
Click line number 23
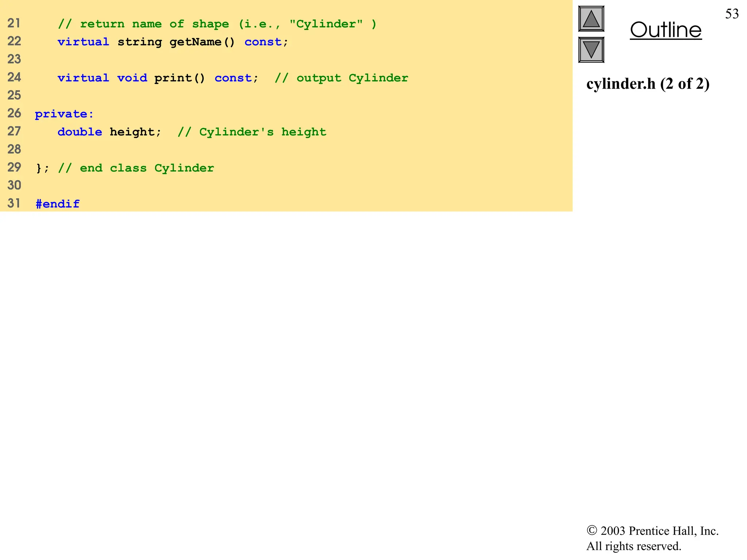(x=14, y=59)
